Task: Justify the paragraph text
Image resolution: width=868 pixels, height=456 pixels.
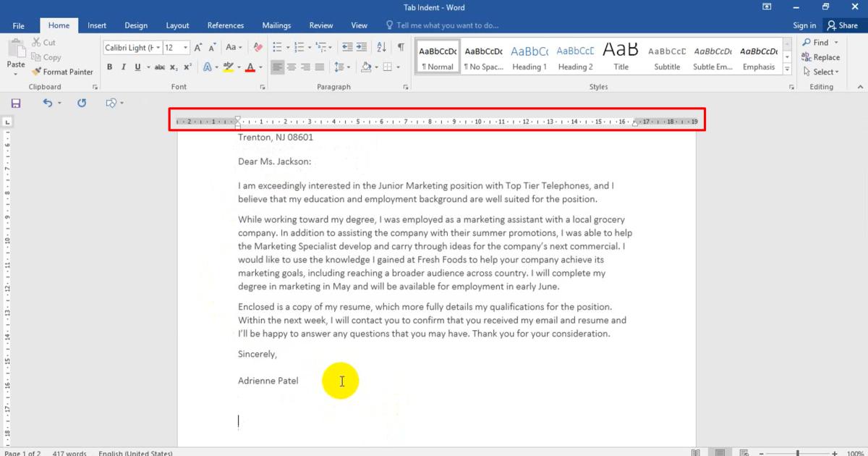Action: 319,67
